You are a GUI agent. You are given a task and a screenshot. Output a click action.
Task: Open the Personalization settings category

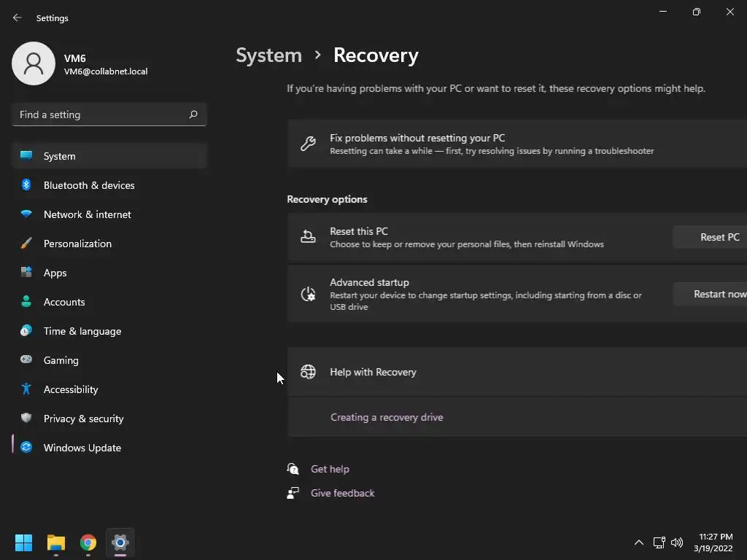pos(77,244)
